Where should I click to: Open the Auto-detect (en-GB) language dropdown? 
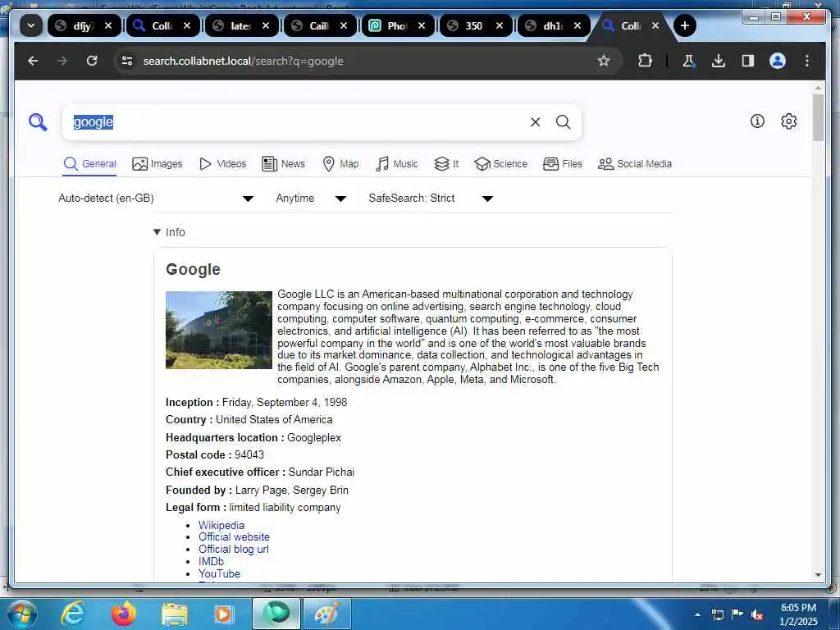[x=155, y=199]
